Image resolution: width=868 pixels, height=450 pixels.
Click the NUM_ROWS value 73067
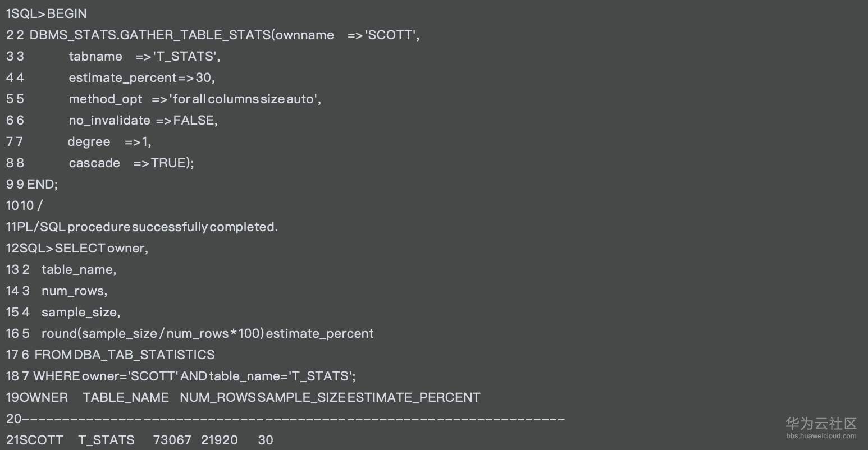point(172,440)
